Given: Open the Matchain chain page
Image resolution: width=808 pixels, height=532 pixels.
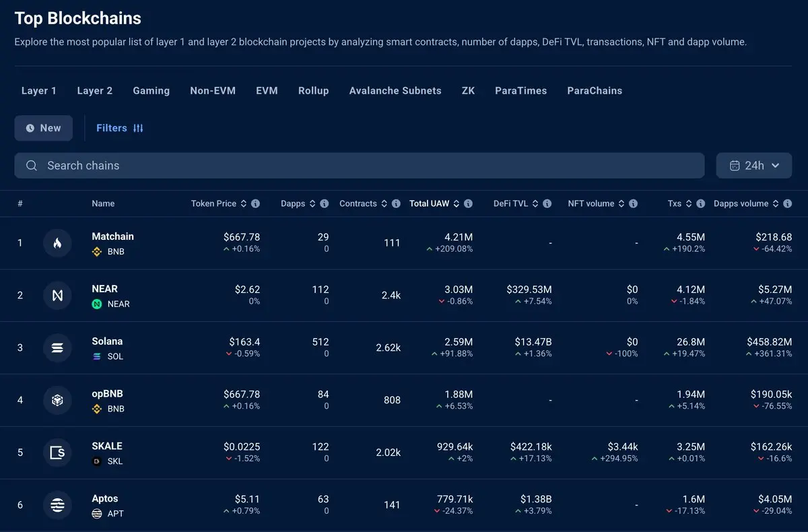Looking at the screenshot, I should coord(112,236).
